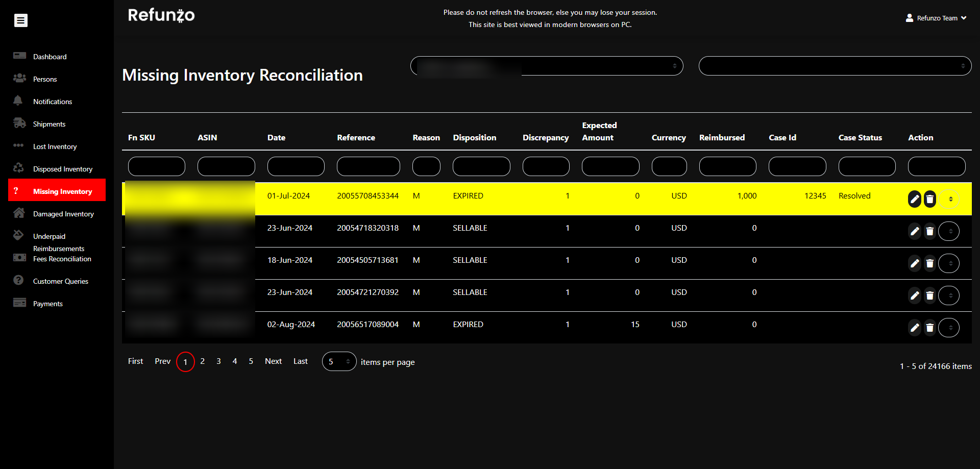Open Notifications in the sidebar
Viewport: 980px width, 469px height.
53,102
